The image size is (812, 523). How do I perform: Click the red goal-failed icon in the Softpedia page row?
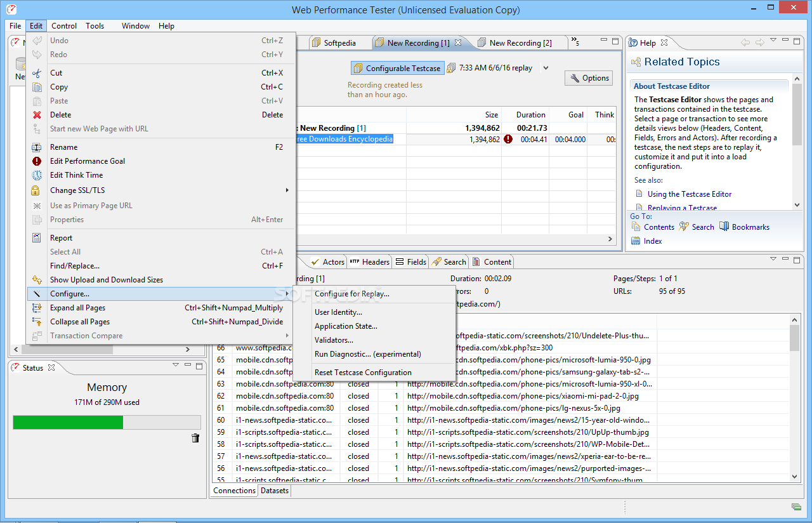pyautogui.click(x=508, y=139)
